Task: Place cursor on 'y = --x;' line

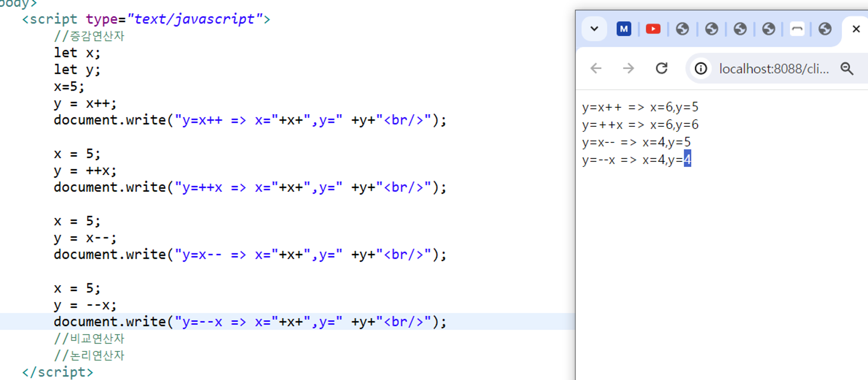Action: pos(85,305)
